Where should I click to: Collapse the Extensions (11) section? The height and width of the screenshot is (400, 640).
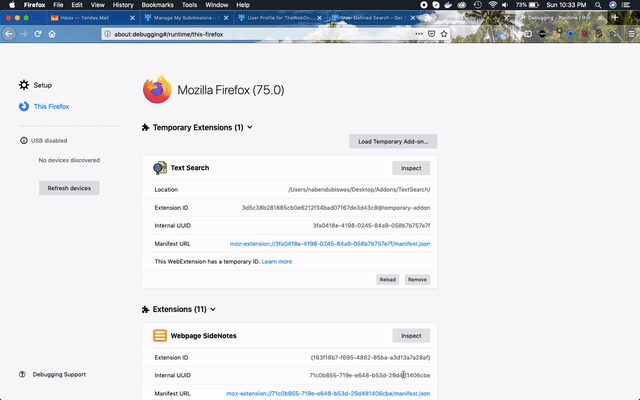(x=213, y=309)
